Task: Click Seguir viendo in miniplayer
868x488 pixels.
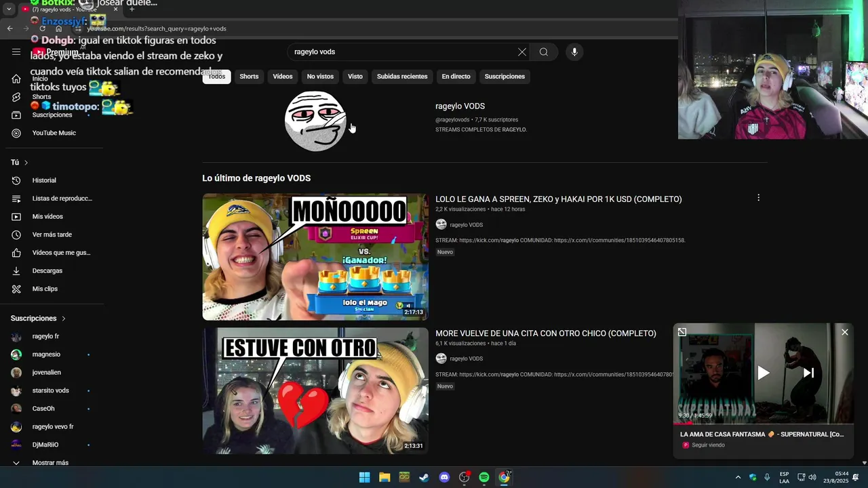Action: click(x=708, y=445)
